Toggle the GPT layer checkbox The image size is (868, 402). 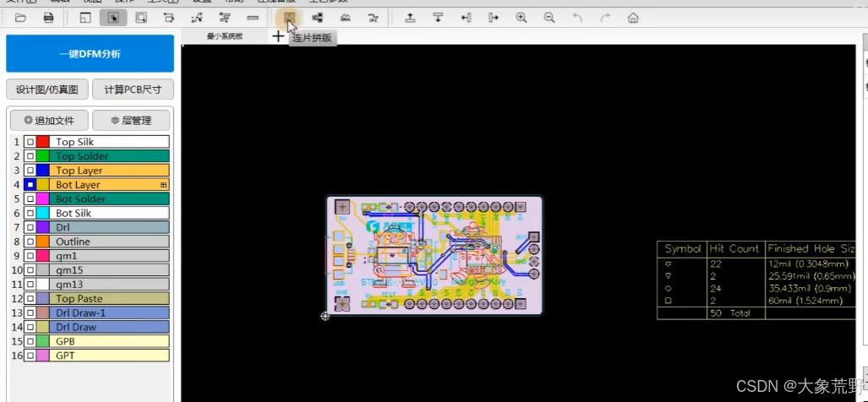click(30, 356)
